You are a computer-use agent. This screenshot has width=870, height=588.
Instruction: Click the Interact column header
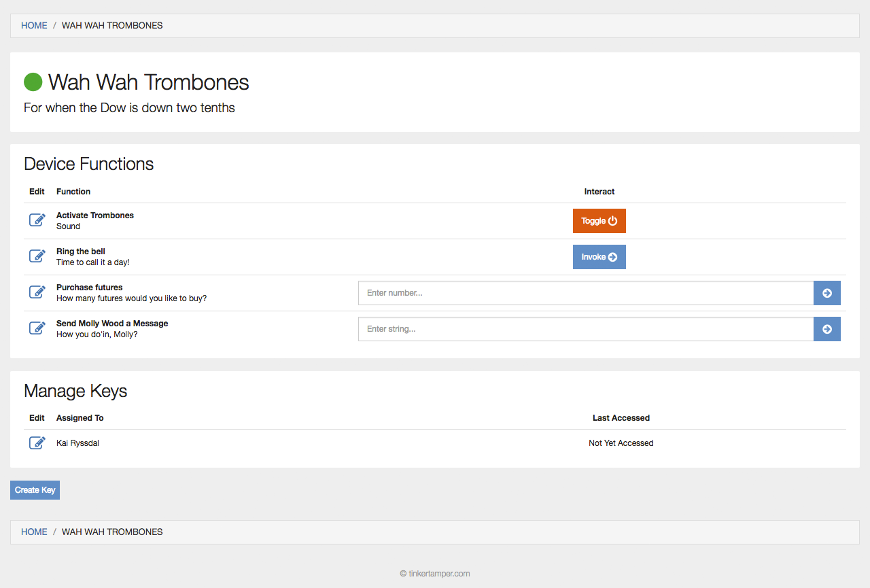coord(599,192)
